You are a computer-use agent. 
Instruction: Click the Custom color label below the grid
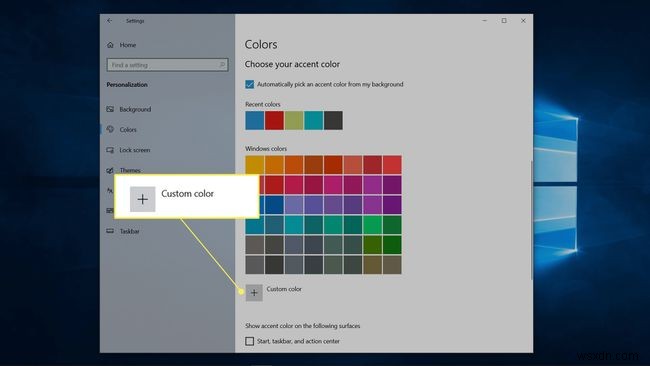(284, 289)
